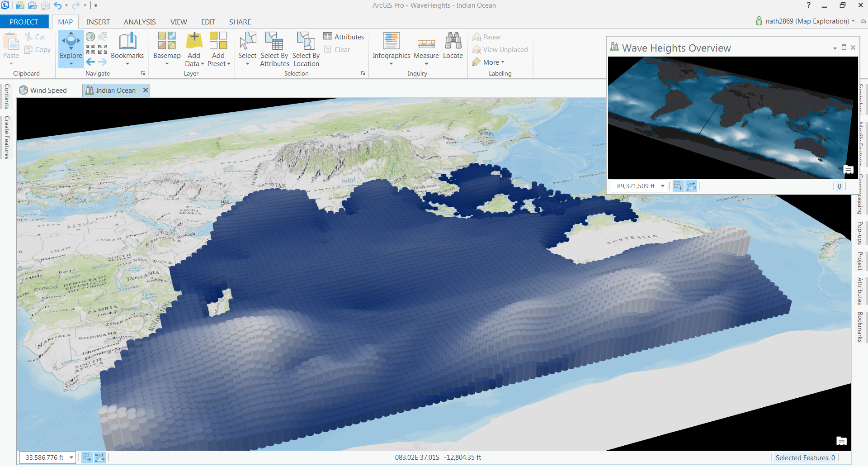This screenshot has height=467, width=868.
Task: Click the Basemap gallery icon
Action: 167,41
